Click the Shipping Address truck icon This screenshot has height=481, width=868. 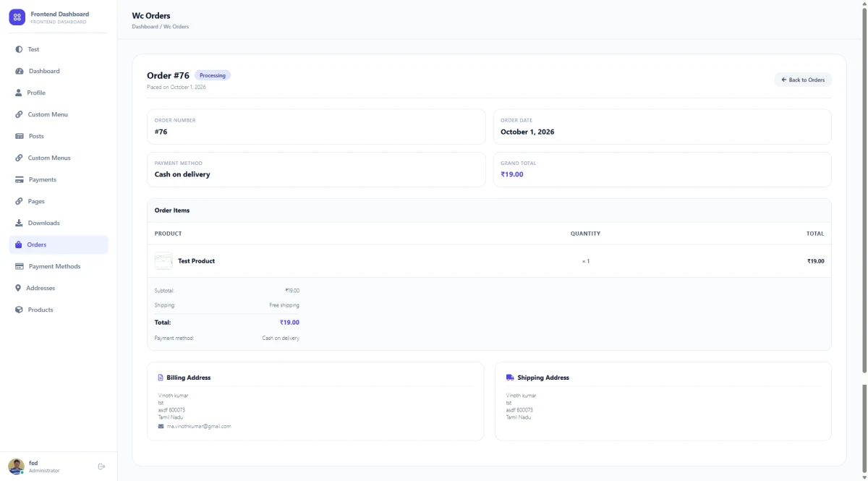pyautogui.click(x=510, y=378)
